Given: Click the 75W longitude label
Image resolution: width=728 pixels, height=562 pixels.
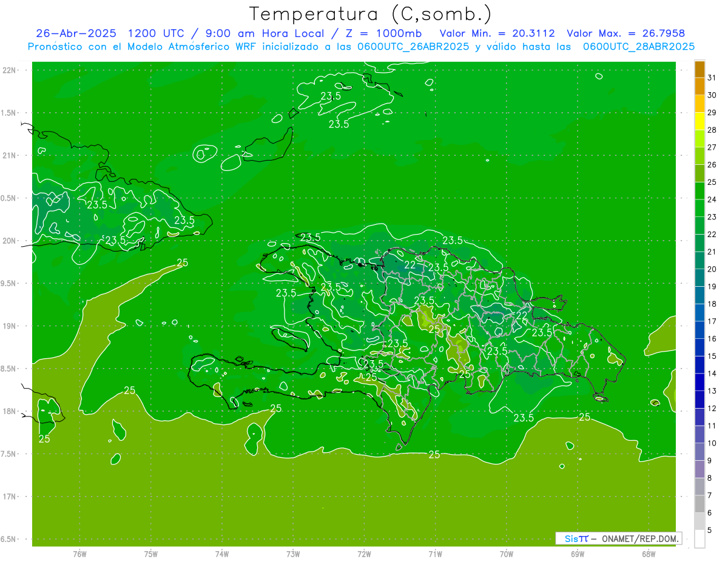Looking at the screenshot, I should pyautogui.click(x=150, y=554).
